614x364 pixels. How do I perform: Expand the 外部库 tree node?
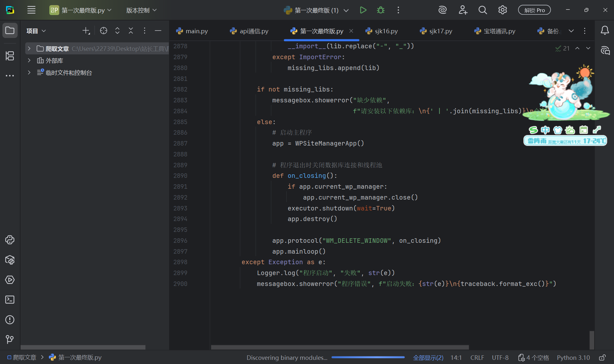[x=29, y=60]
